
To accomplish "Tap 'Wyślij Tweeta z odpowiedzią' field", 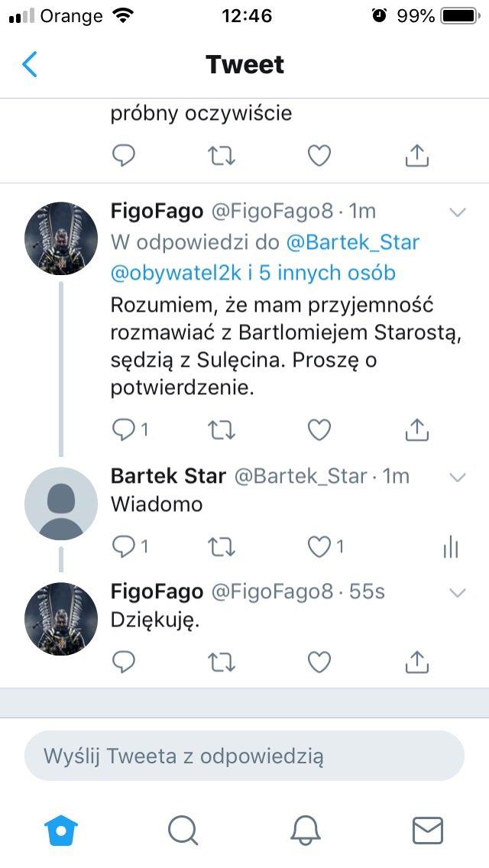I will point(244,756).
